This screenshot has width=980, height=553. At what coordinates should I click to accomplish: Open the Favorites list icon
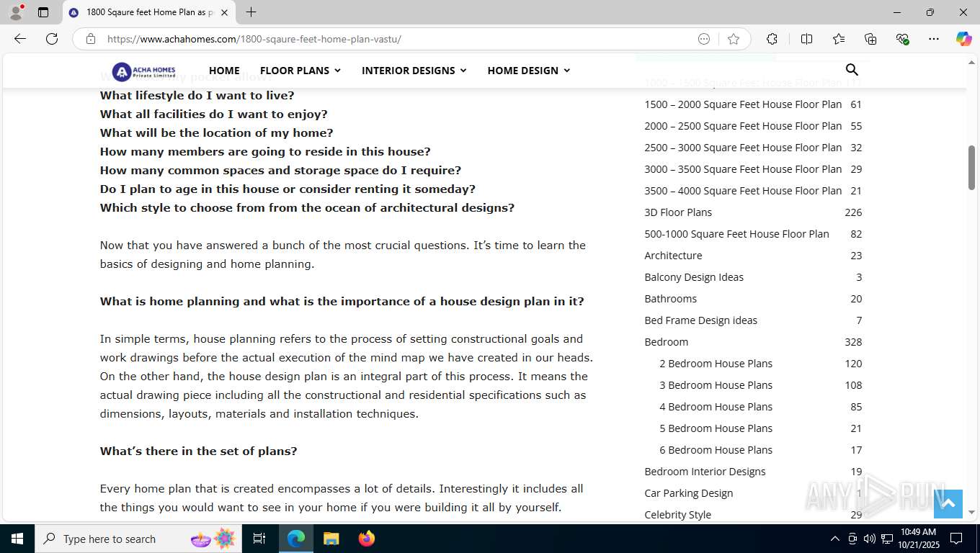[839, 39]
